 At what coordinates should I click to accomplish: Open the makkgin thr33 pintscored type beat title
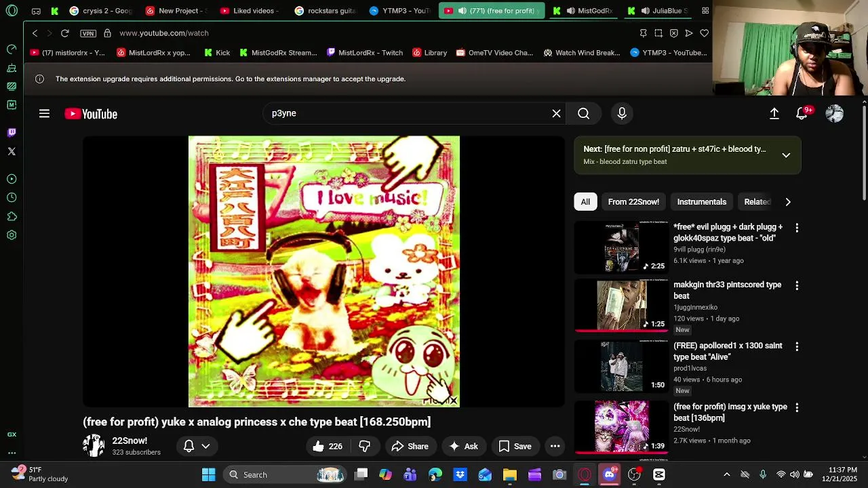click(x=727, y=290)
